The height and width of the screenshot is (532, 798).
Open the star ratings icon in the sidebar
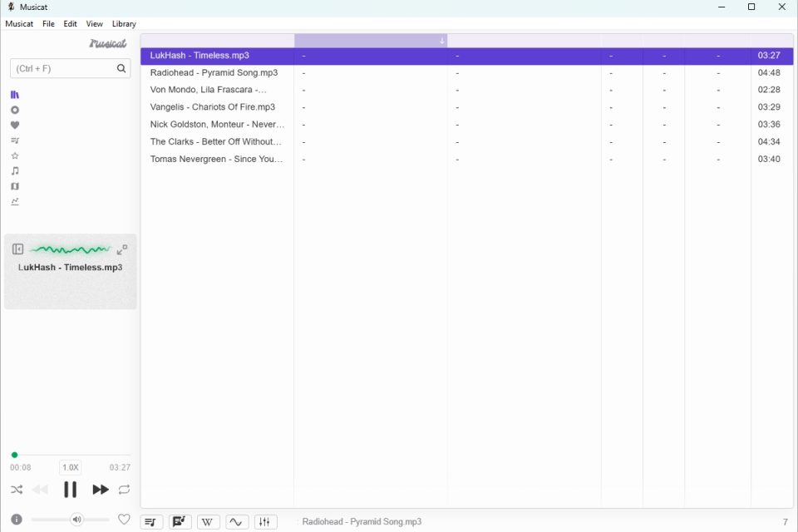15,155
